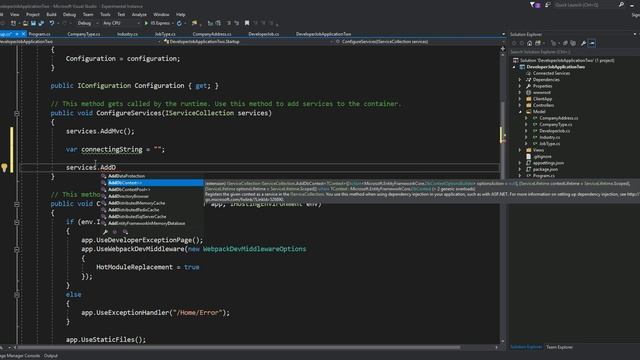Click the lightbulb quick actions icon
This screenshot has height=360, width=640.
coord(4,167)
